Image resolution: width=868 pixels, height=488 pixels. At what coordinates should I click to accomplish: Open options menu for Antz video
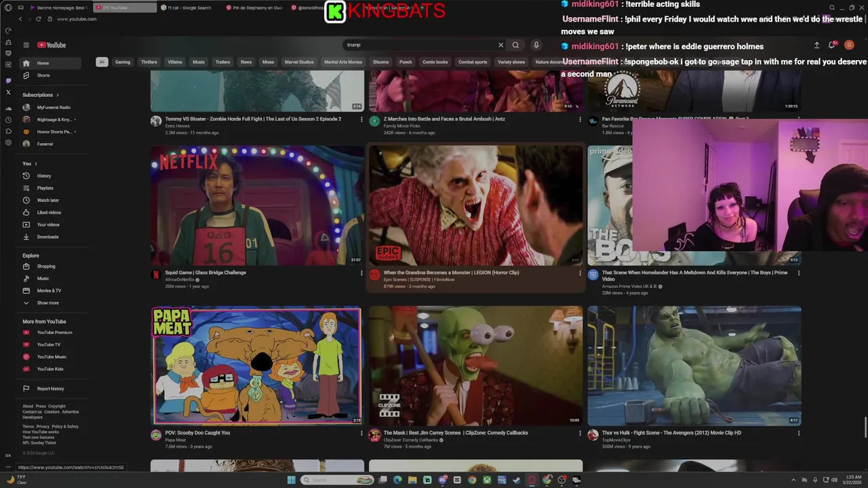[580, 119]
